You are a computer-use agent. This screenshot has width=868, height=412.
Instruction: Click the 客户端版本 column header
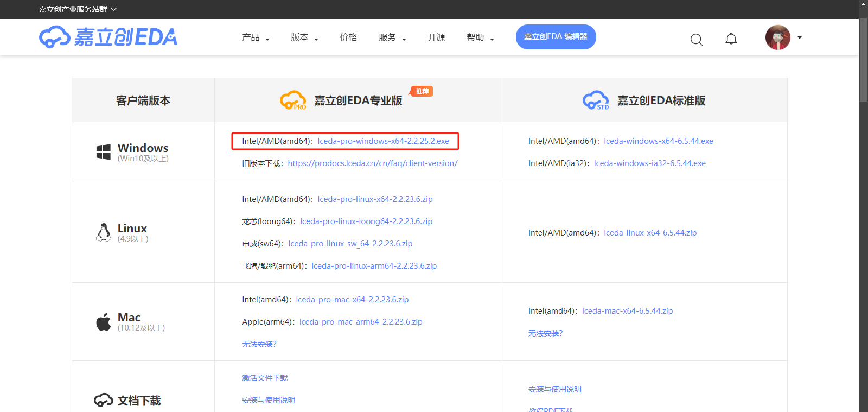pyautogui.click(x=143, y=100)
